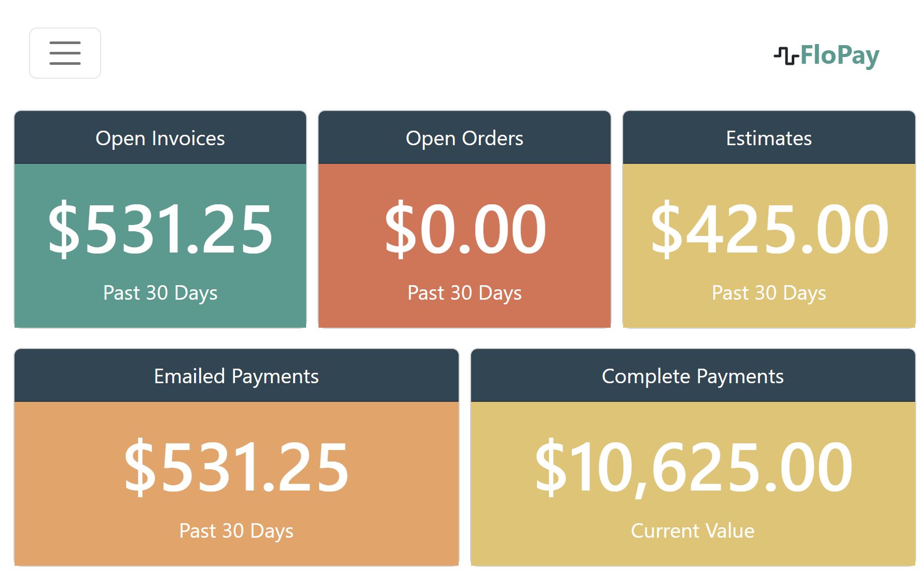Click the $425.00 estimates amount
Viewport: 924px width, 574px height.
click(x=769, y=229)
